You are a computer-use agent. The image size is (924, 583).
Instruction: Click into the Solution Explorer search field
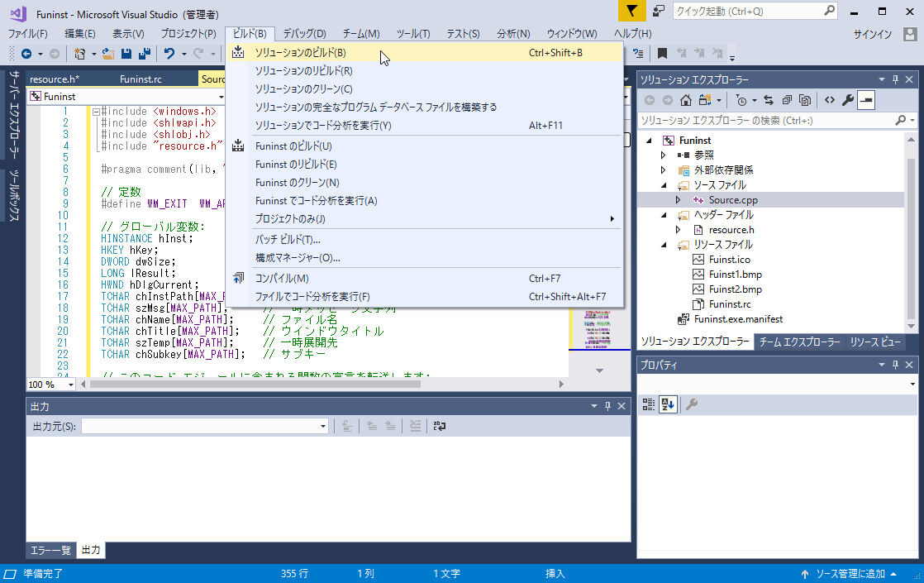click(766, 120)
